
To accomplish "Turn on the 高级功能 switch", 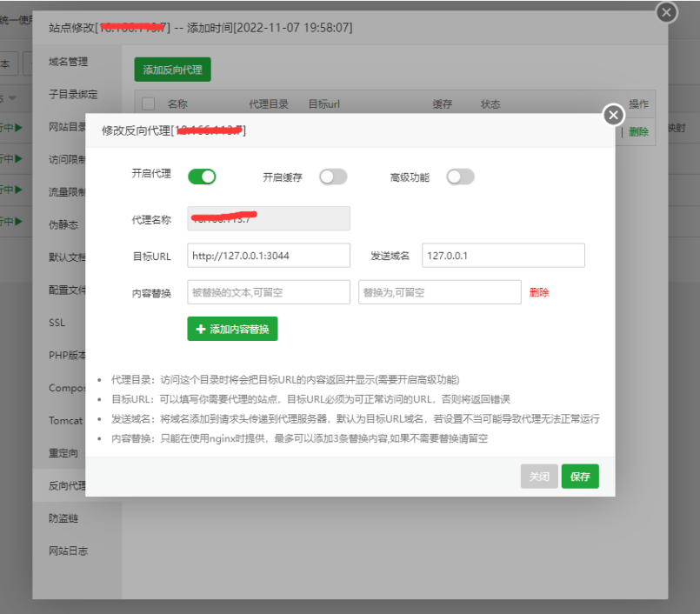I will click(x=460, y=177).
